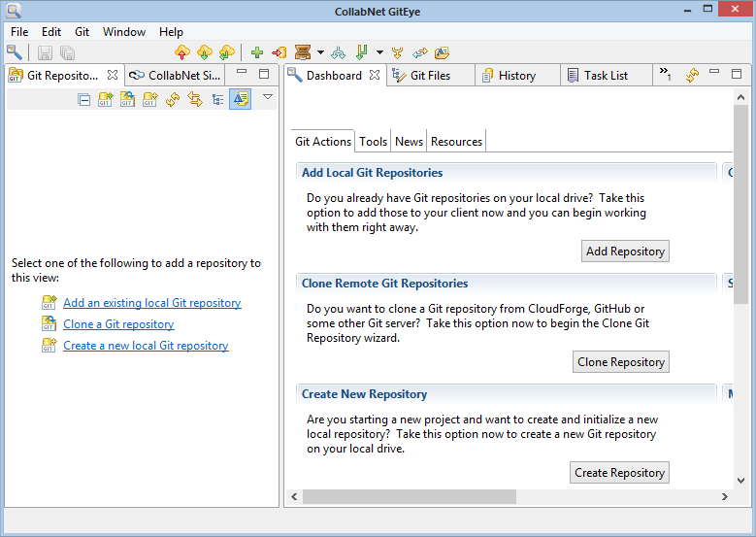Click the Synchronize arrows icon in toolbar
The image size is (756, 537).
click(420, 52)
